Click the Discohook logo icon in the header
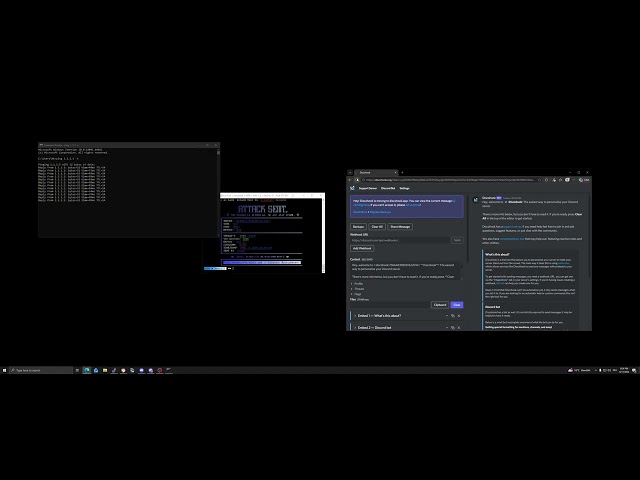This screenshot has height=480, width=640. (352, 188)
